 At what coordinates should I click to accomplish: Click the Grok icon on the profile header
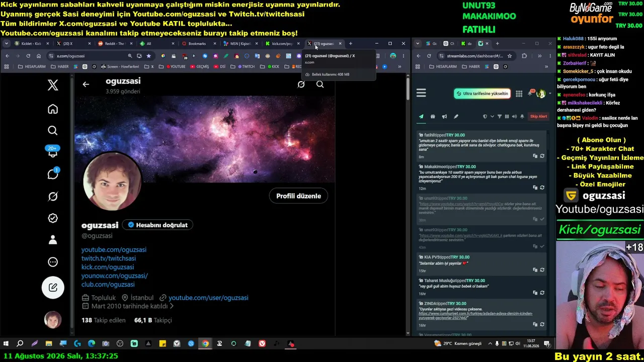coord(301,84)
